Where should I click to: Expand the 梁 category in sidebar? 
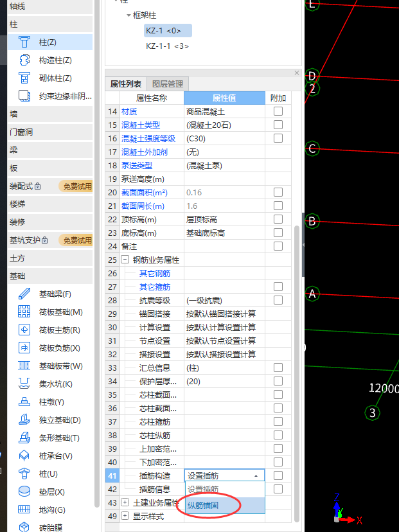(50, 150)
